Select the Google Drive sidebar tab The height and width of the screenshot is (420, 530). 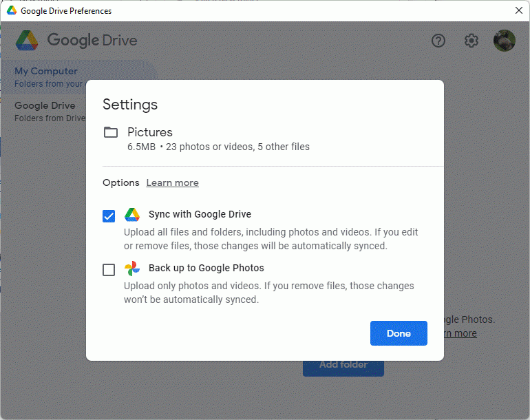coord(45,105)
